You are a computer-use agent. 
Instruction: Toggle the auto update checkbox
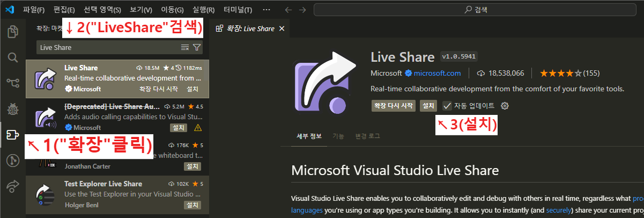click(447, 106)
